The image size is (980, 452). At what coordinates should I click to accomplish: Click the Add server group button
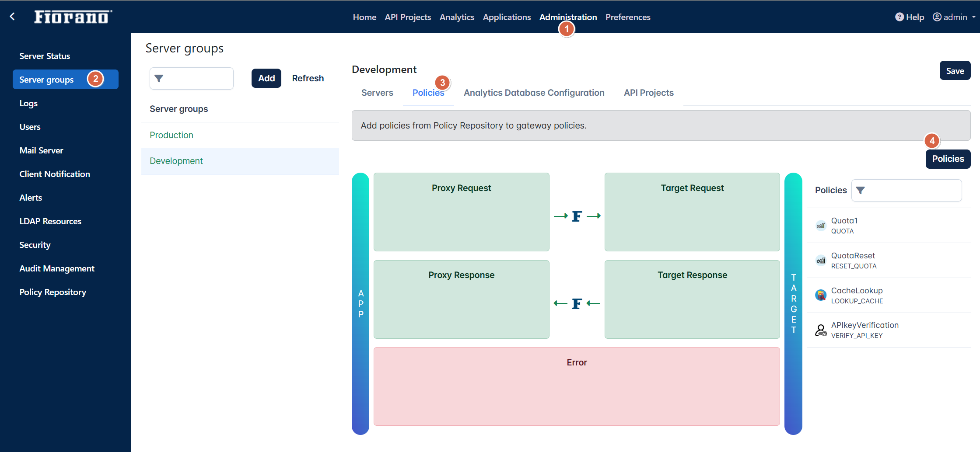266,78
